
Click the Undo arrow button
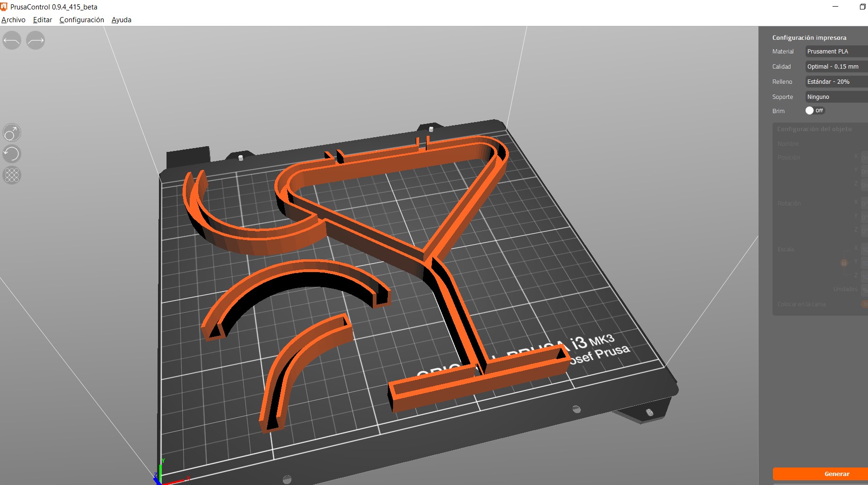(x=12, y=41)
